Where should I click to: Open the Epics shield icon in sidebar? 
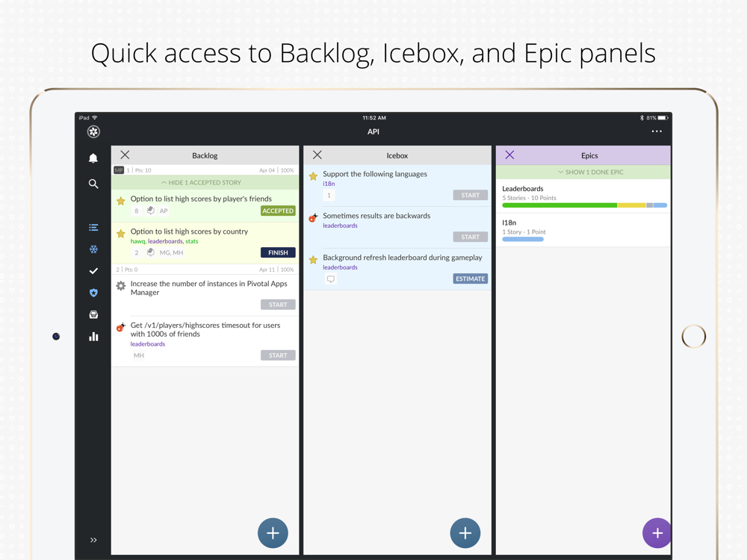[93, 293]
